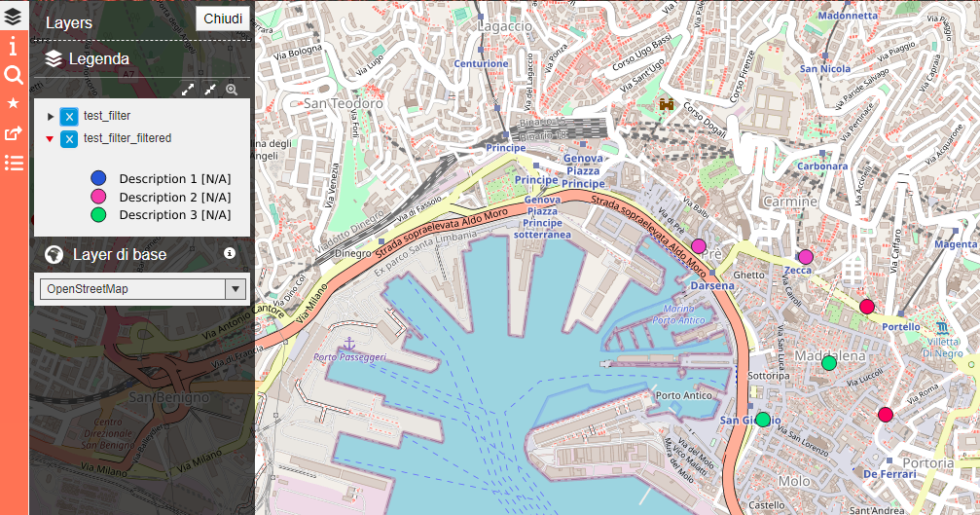
Task: Click the De Ferrari station label
Action: coord(889,474)
